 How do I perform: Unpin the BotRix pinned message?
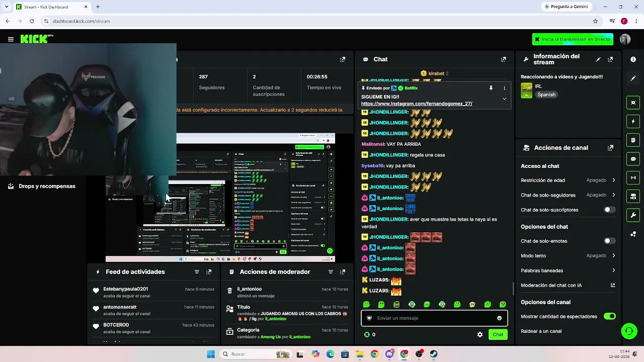[491, 88]
